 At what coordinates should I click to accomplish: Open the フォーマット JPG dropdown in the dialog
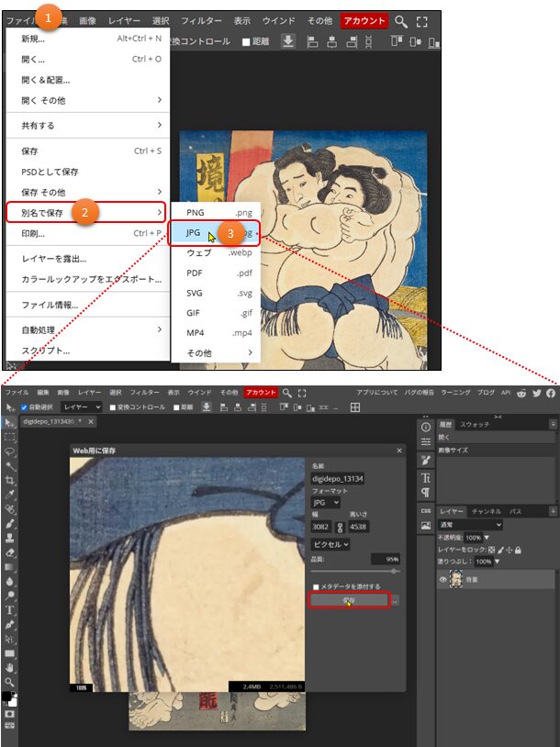click(325, 502)
